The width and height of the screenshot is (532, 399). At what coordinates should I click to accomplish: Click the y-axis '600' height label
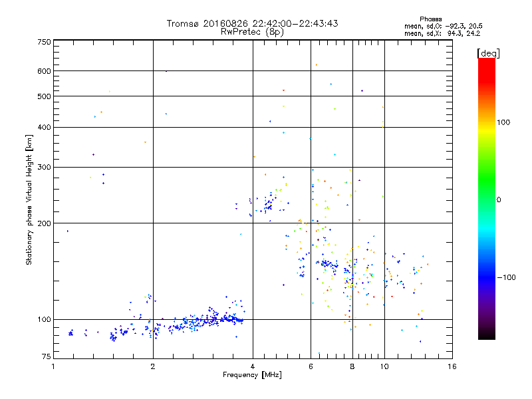coord(44,71)
